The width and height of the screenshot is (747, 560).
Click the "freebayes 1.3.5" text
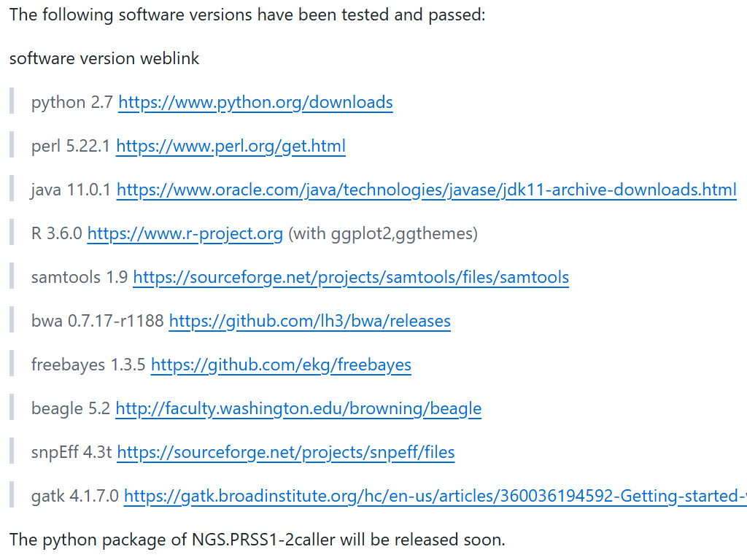[x=88, y=365]
